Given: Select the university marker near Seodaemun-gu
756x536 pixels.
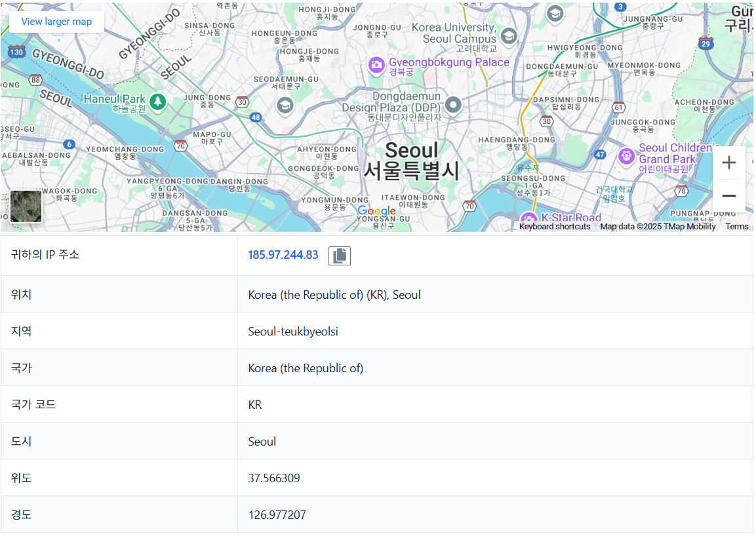Looking at the screenshot, I should point(285,105).
